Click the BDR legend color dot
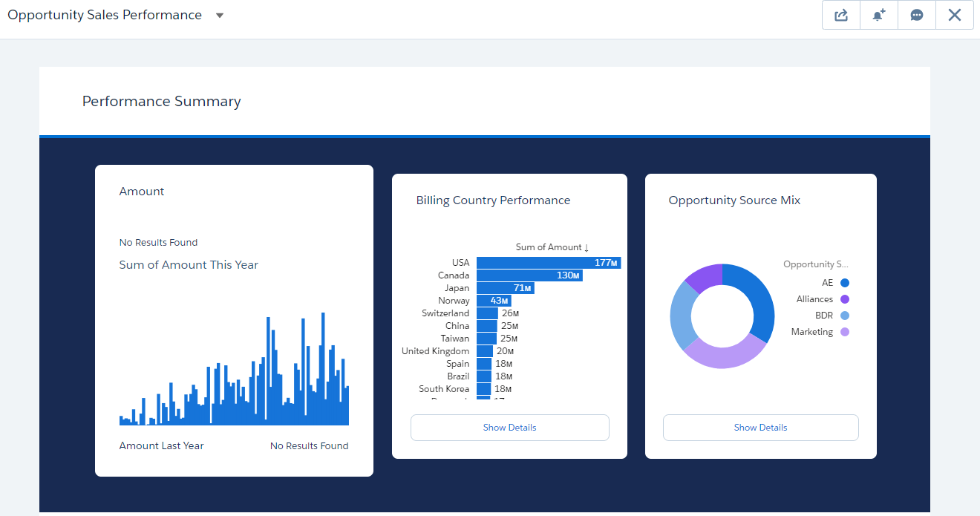The image size is (980, 516). click(x=846, y=315)
